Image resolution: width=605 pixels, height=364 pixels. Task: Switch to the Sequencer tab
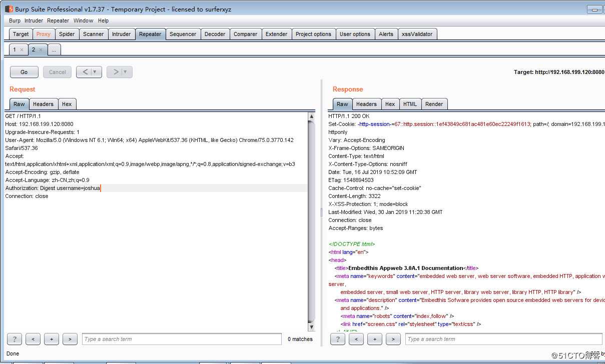pyautogui.click(x=183, y=34)
